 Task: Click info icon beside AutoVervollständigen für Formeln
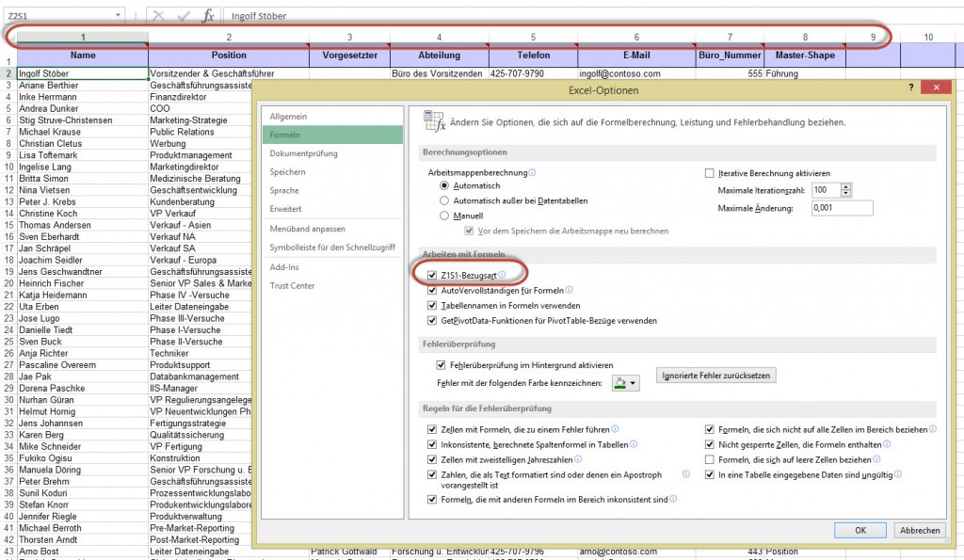coord(569,290)
